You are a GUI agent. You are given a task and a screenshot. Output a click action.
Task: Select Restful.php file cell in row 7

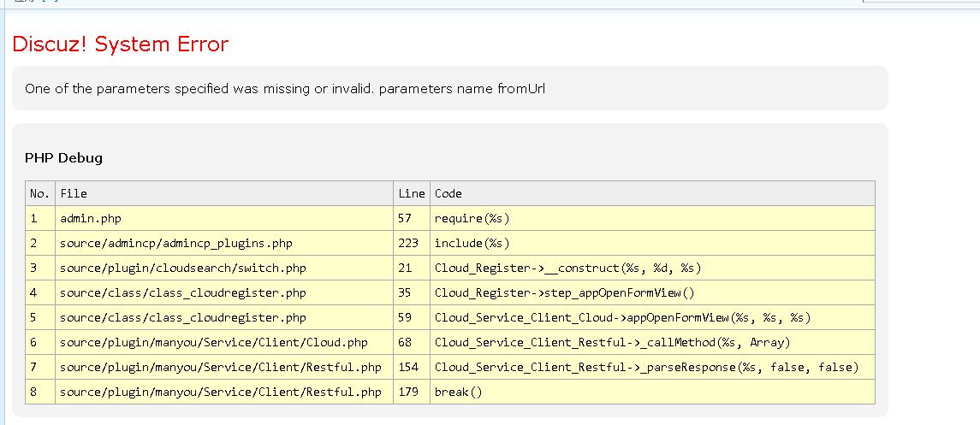click(x=224, y=367)
